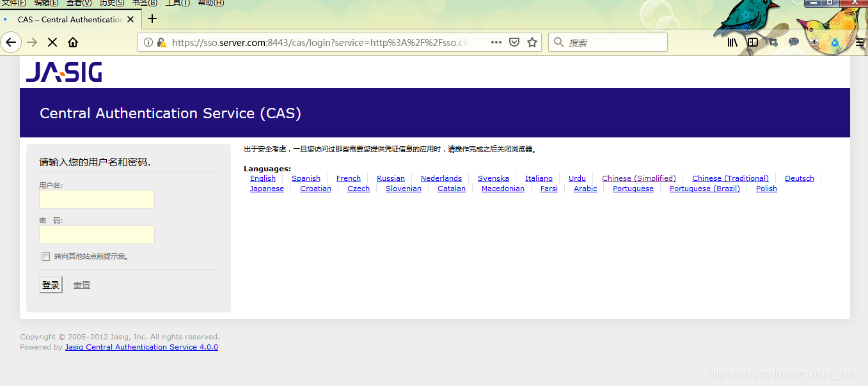
Task: Switch language to Polish
Action: pos(766,189)
